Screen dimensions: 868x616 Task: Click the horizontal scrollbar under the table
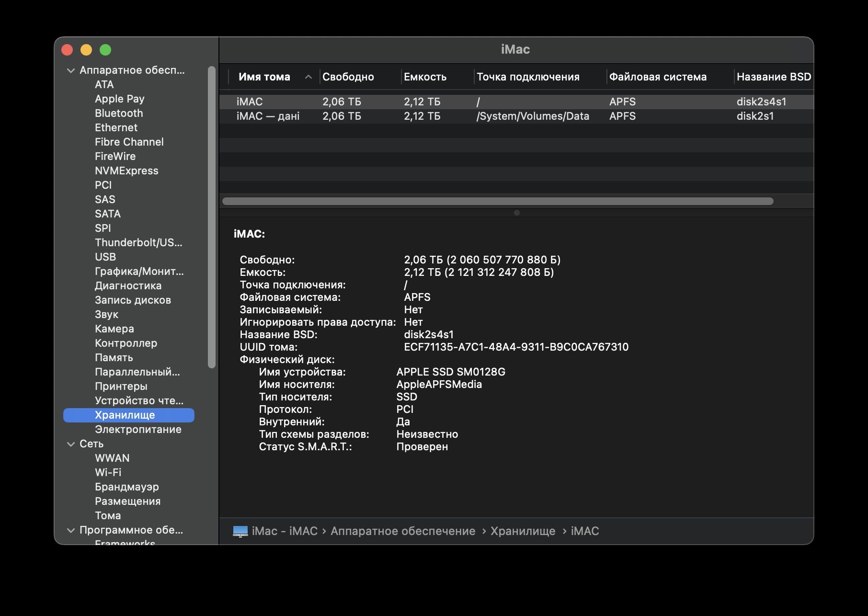point(498,201)
